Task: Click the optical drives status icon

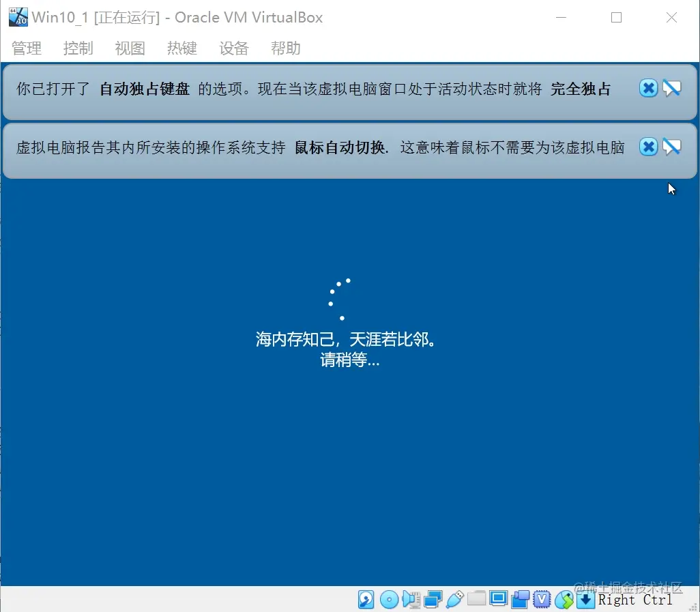Action: coord(389,599)
